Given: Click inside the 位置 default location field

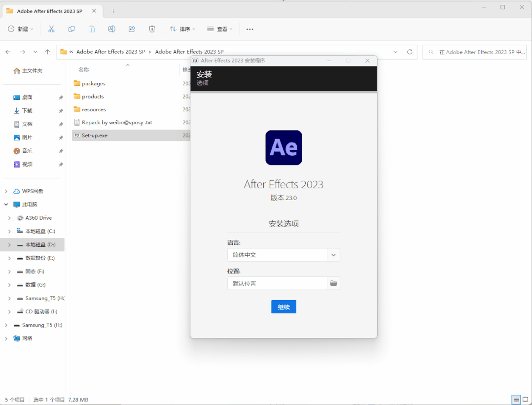Looking at the screenshot, I should (276, 283).
